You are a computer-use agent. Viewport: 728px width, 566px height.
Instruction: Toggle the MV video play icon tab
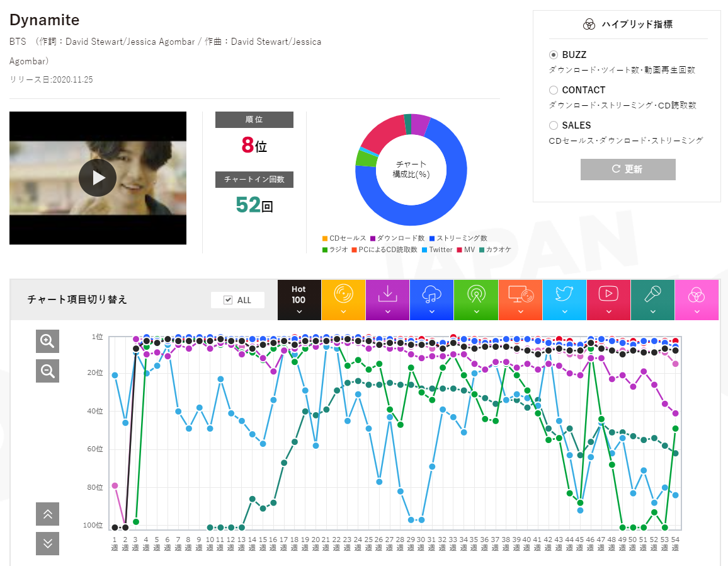pos(609,300)
